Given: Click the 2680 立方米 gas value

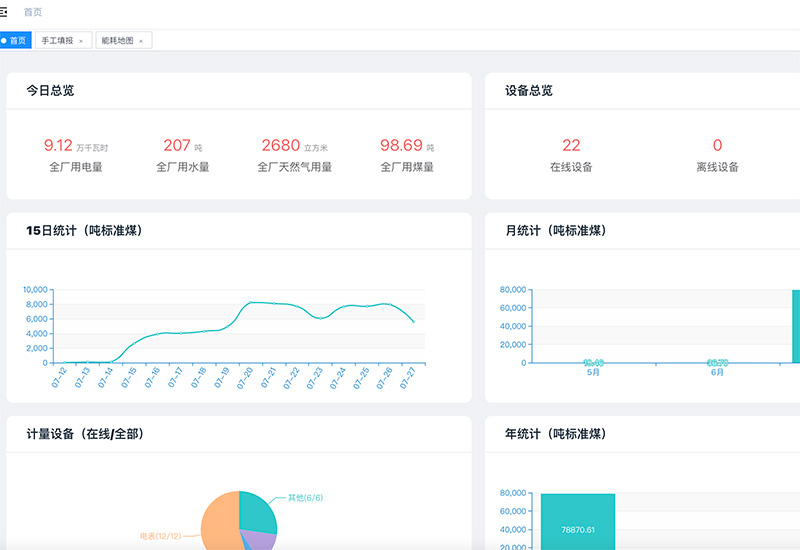Looking at the screenshot, I should 294,145.
